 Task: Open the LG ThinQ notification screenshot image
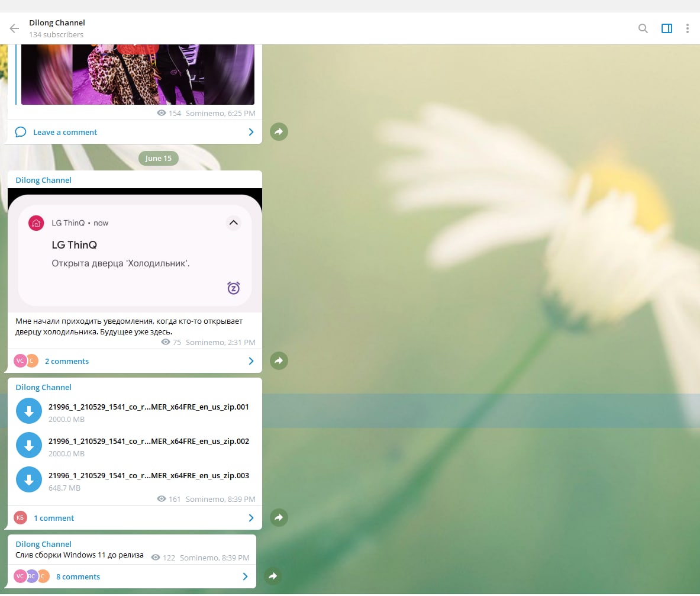click(135, 250)
